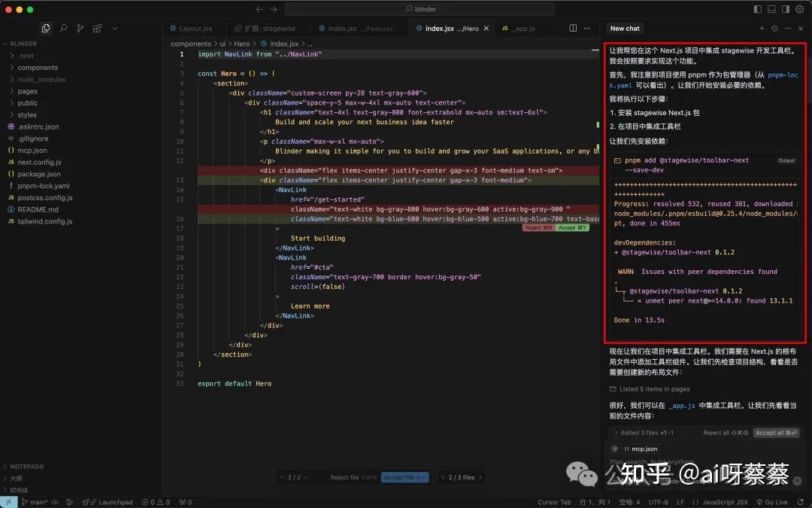
Task: Split the editor to the right
Action: point(573,28)
